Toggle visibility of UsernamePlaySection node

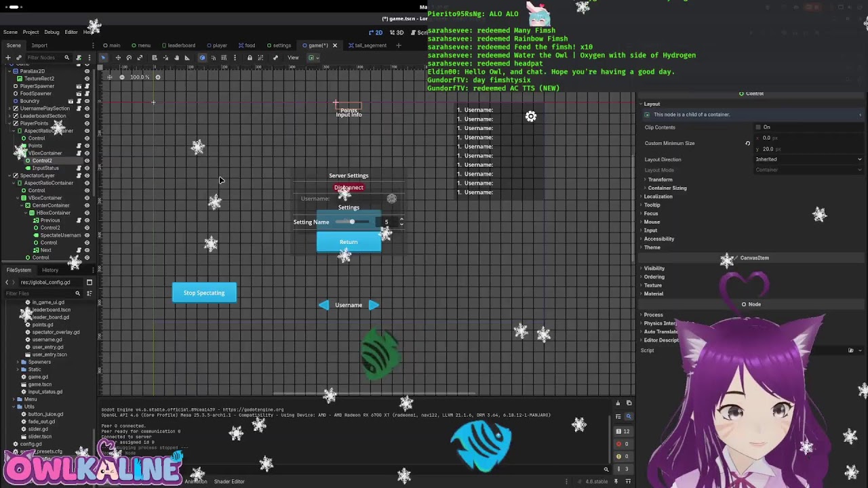[x=87, y=108]
